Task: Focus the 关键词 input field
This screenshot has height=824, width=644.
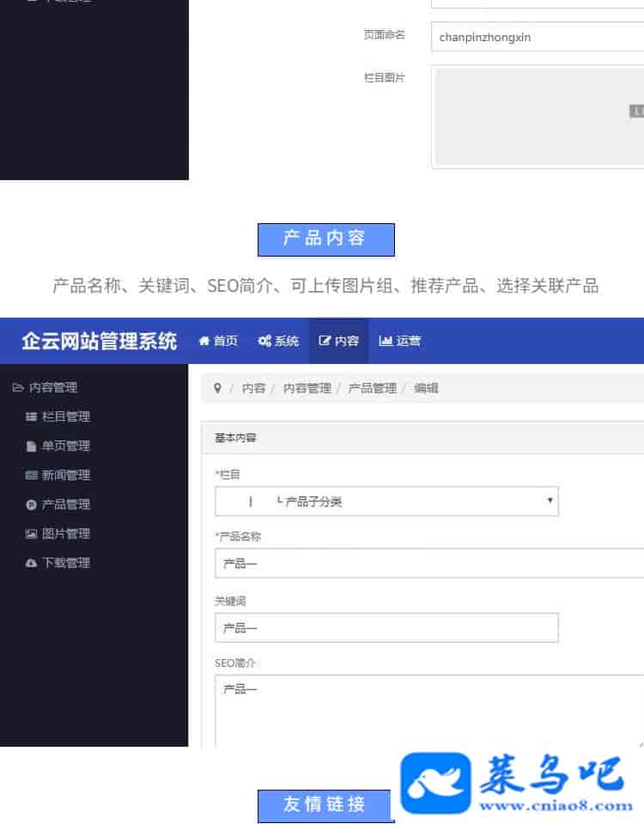Action: pos(386,627)
